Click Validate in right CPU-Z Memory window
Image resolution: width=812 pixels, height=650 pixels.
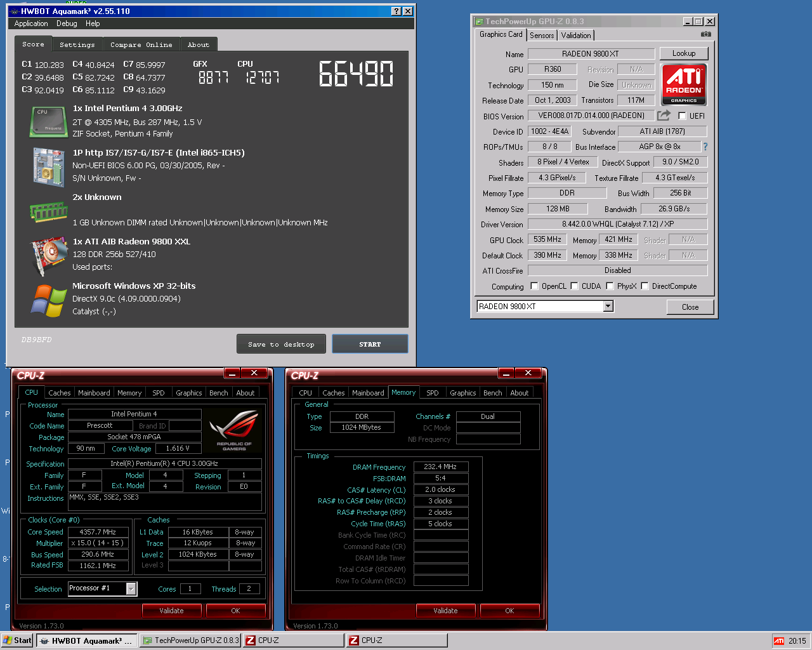tap(445, 611)
